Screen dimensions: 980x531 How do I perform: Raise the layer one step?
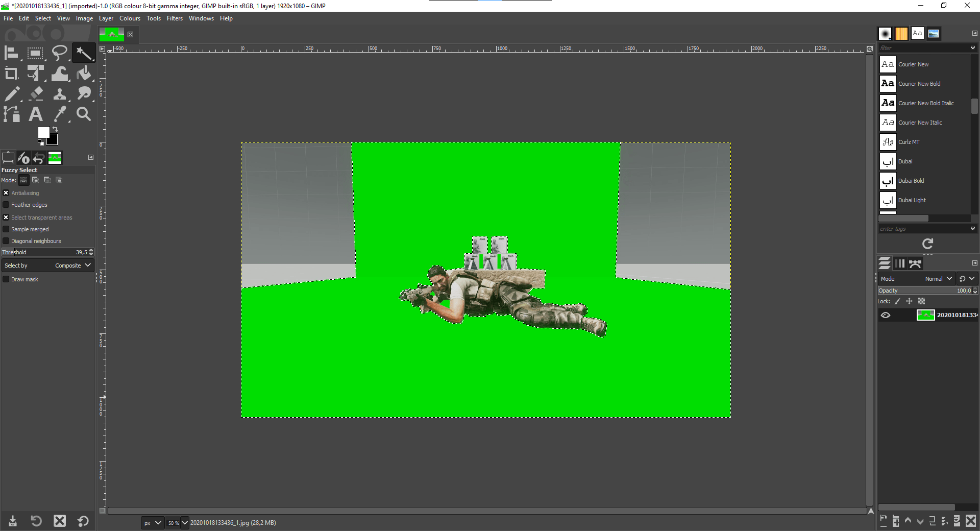coord(908,521)
